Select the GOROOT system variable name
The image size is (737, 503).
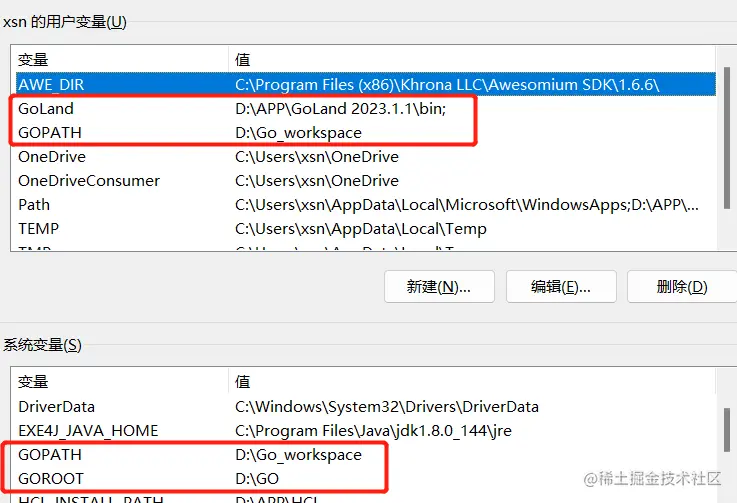tap(51, 479)
